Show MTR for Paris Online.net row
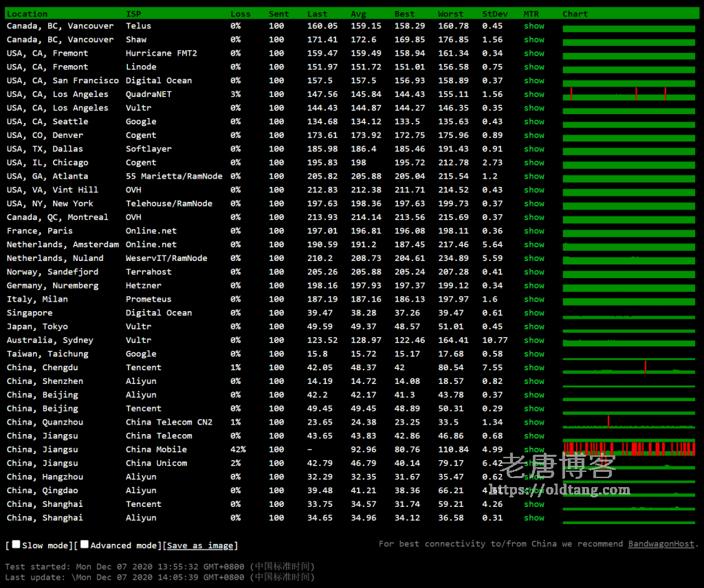704x588 pixels. [x=533, y=231]
